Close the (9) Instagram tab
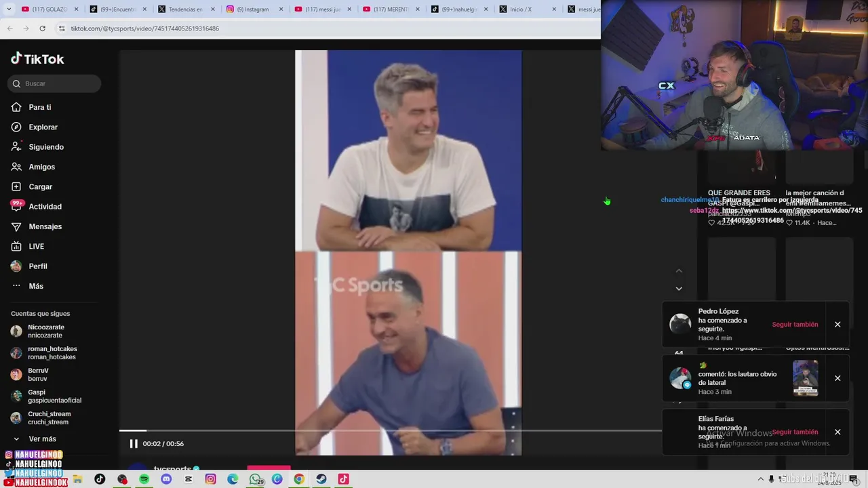 click(x=281, y=9)
